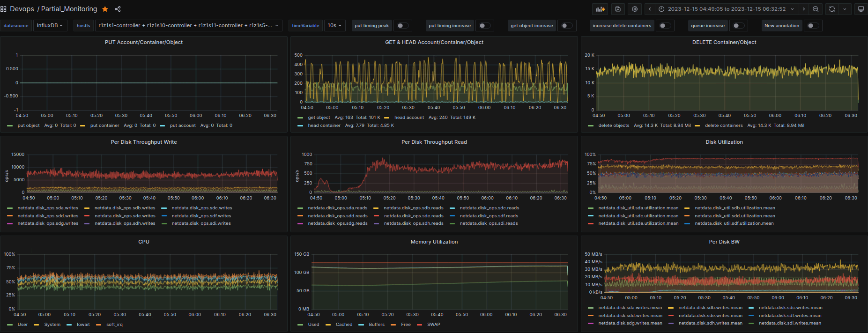Viewport: 868px width, 333px height.
Task: Open dashboard settings gear
Action: pos(635,9)
